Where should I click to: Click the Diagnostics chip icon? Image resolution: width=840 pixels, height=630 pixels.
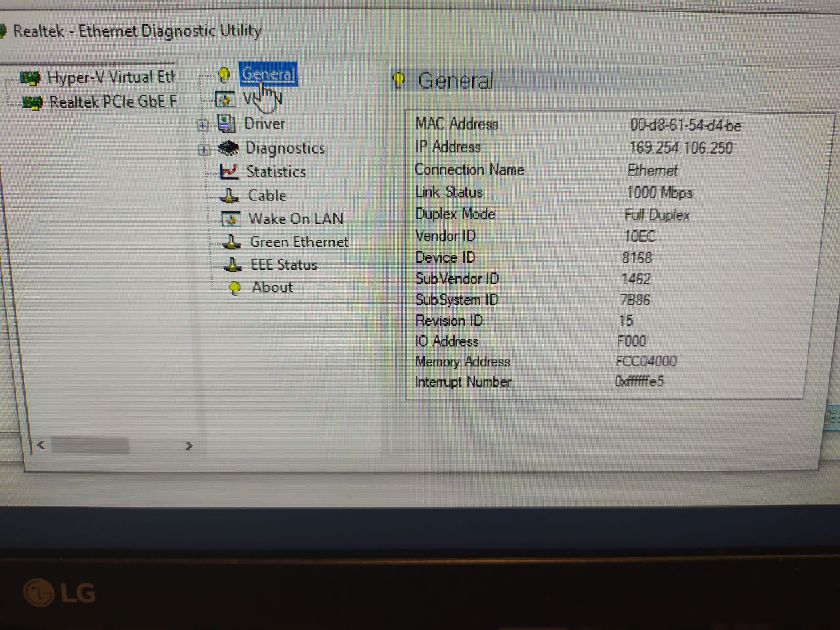click(228, 148)
